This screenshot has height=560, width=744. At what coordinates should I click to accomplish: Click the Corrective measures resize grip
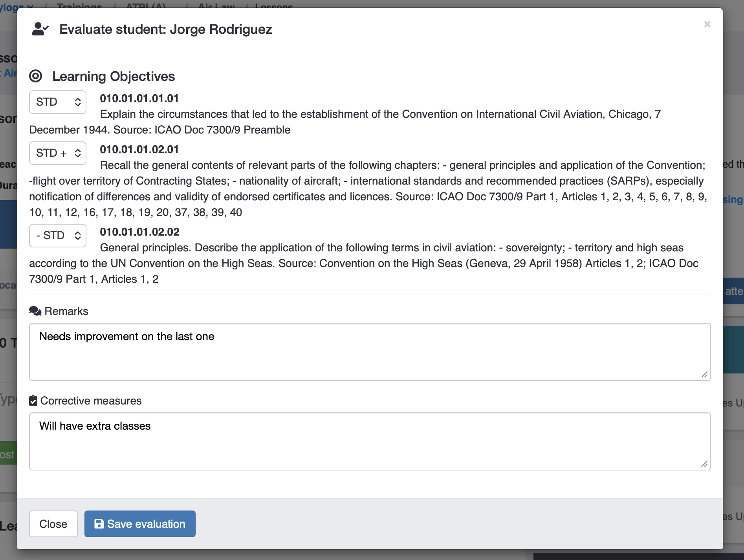click(705, 465)
